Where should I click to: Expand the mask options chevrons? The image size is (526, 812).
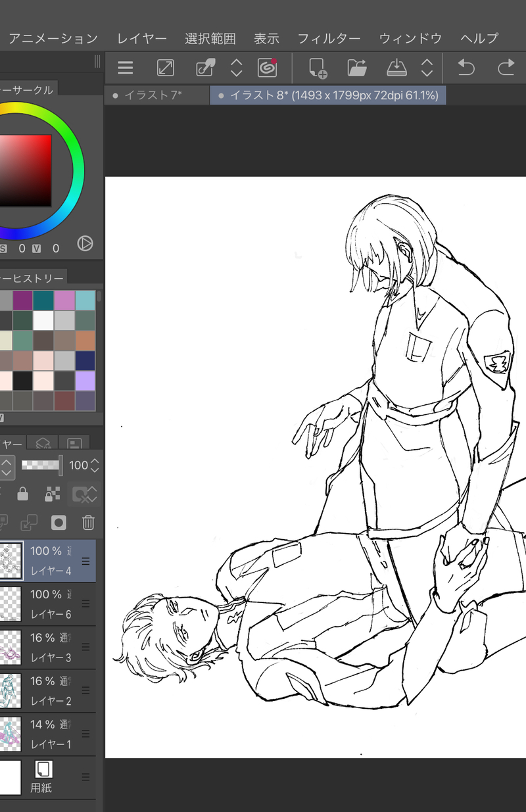click(x=93, y=494)
